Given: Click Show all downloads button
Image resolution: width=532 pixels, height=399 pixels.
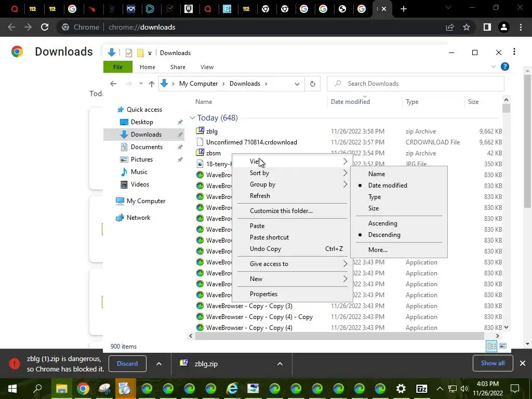Looking at the screenshot, I should (x=493, y=363).
